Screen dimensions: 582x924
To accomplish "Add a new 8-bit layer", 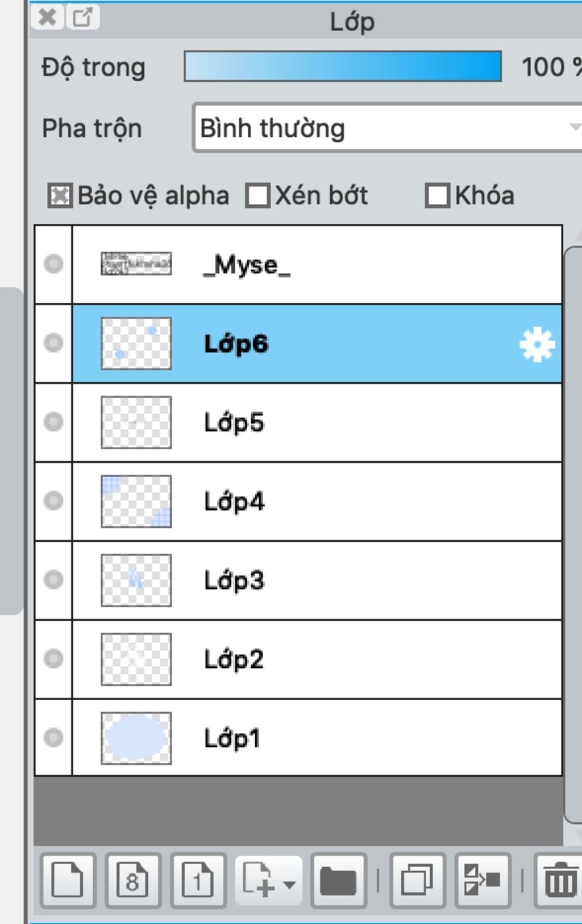I will pos(133,881).
